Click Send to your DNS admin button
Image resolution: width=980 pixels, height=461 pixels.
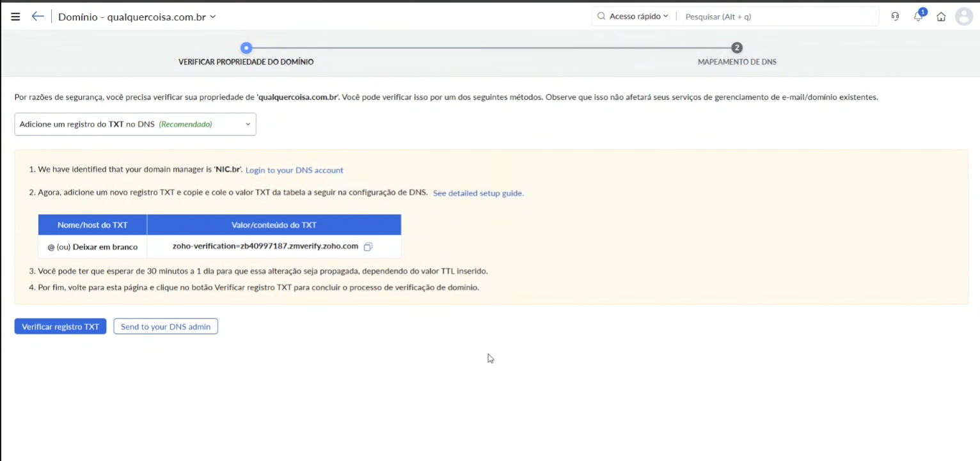166,327
